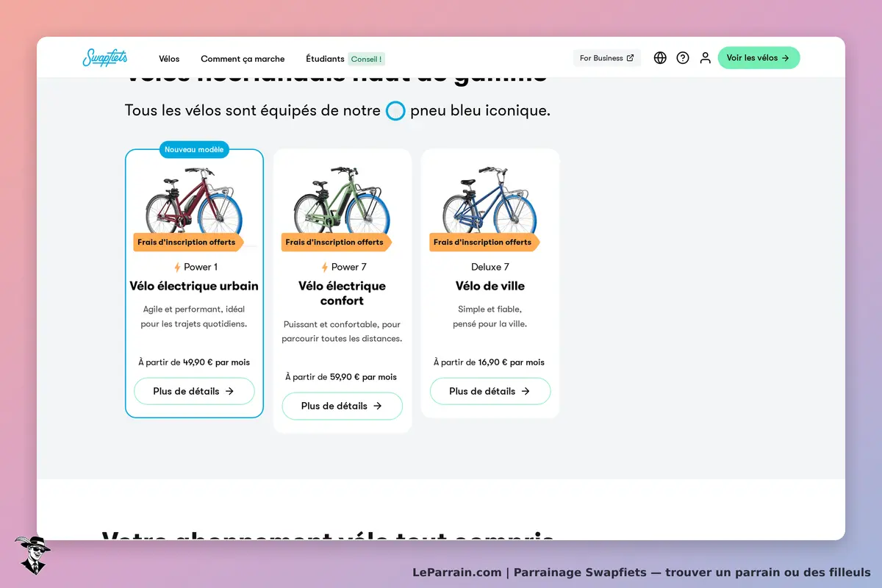Click the Conseil ! badge
This screenshot has width=882, height=588.
pyautogui.click(x=366, y=59)
